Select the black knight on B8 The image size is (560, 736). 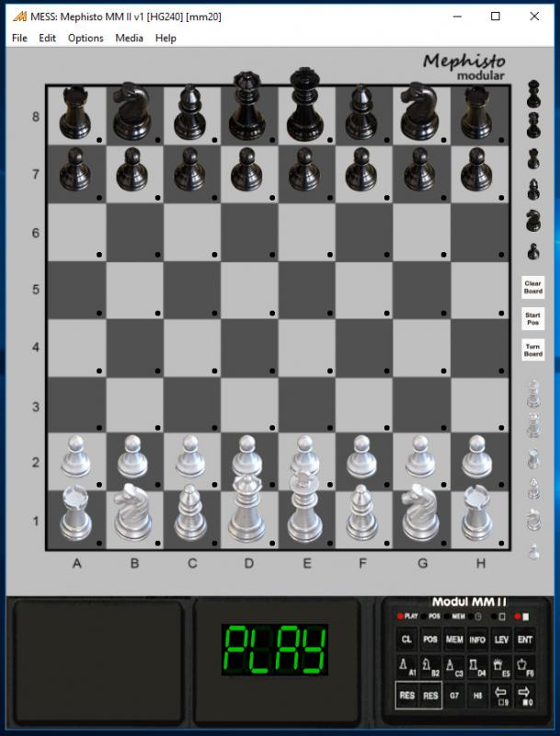point(131,111)
